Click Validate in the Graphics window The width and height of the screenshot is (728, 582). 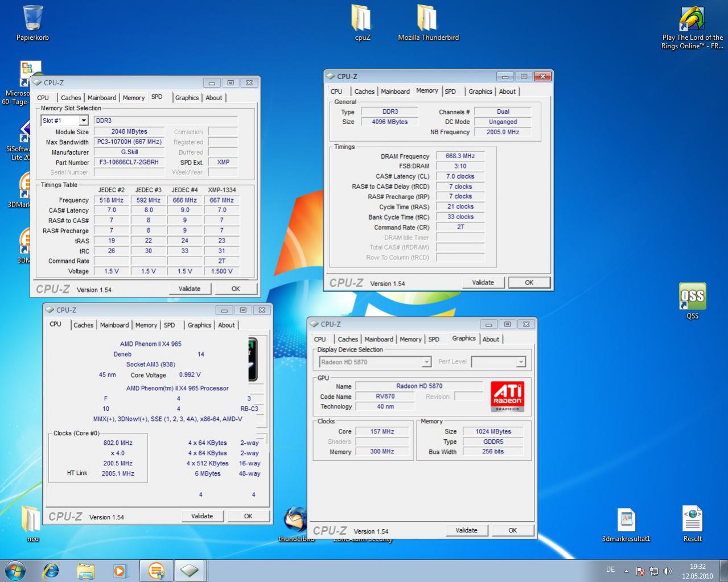tap(466, 531)
